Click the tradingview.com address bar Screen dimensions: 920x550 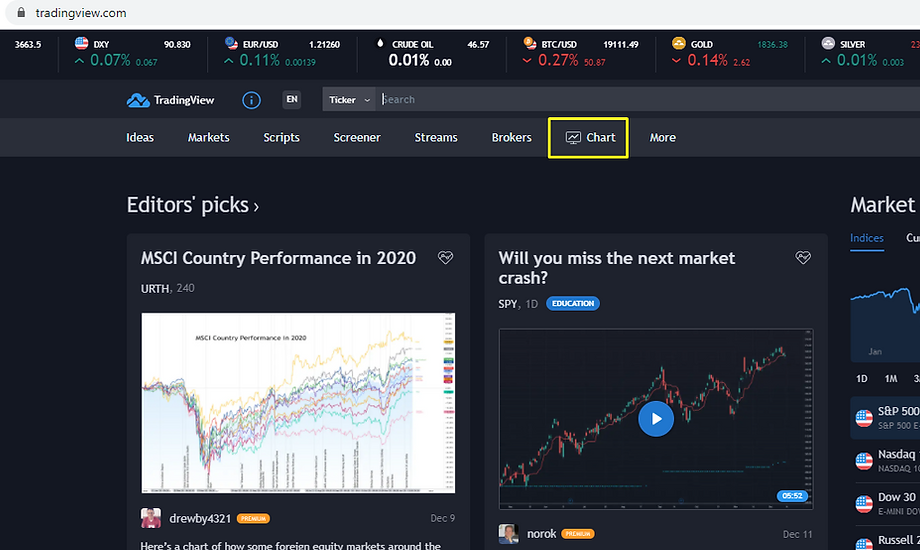pyautogui.click(x=80, y=13)
